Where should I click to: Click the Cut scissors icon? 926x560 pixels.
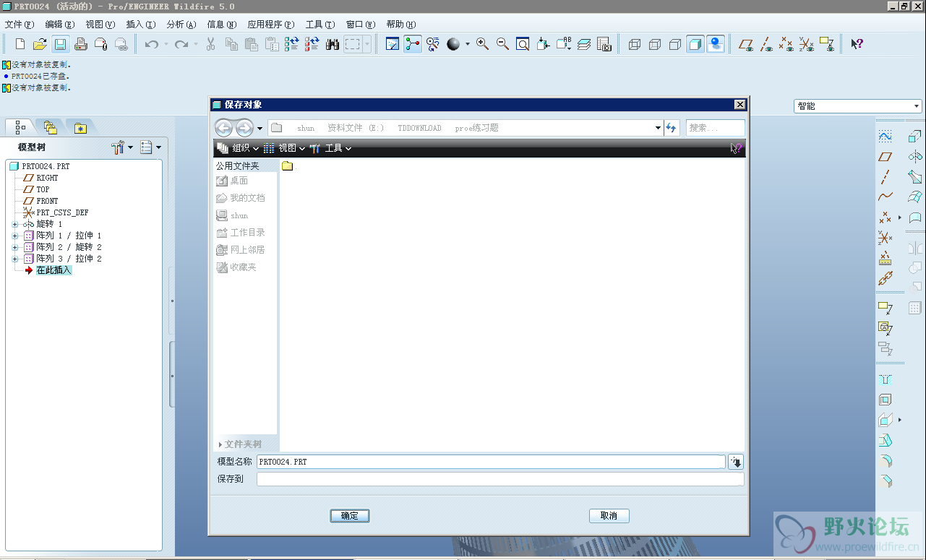coord(211,44)
